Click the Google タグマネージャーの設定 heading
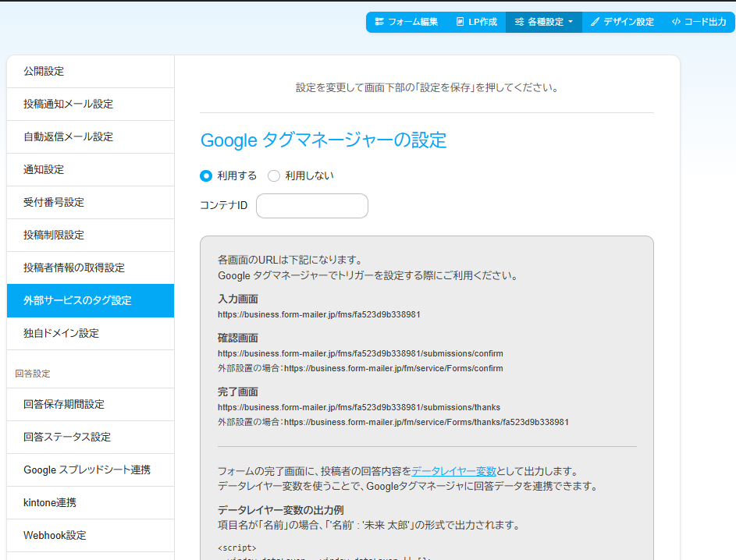 (x=323, y=140)
